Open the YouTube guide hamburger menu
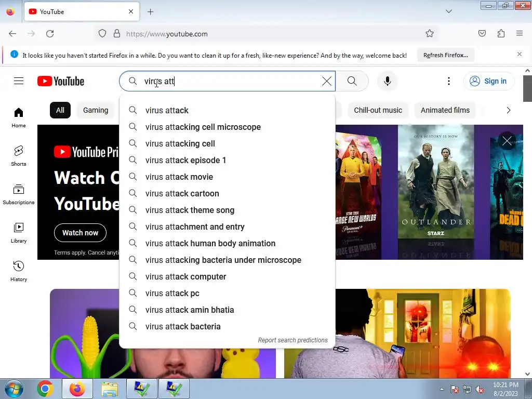 point(19,81)
